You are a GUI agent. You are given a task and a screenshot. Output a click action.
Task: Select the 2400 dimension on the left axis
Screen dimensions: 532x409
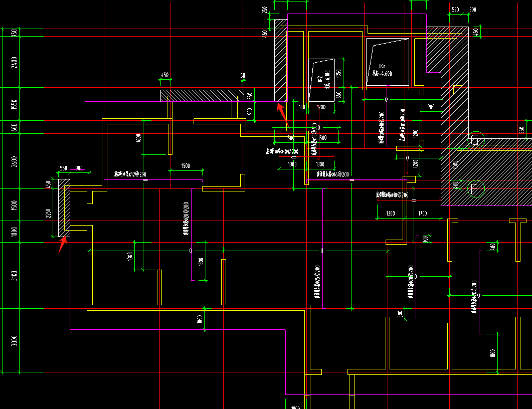(x=14, y=62)
